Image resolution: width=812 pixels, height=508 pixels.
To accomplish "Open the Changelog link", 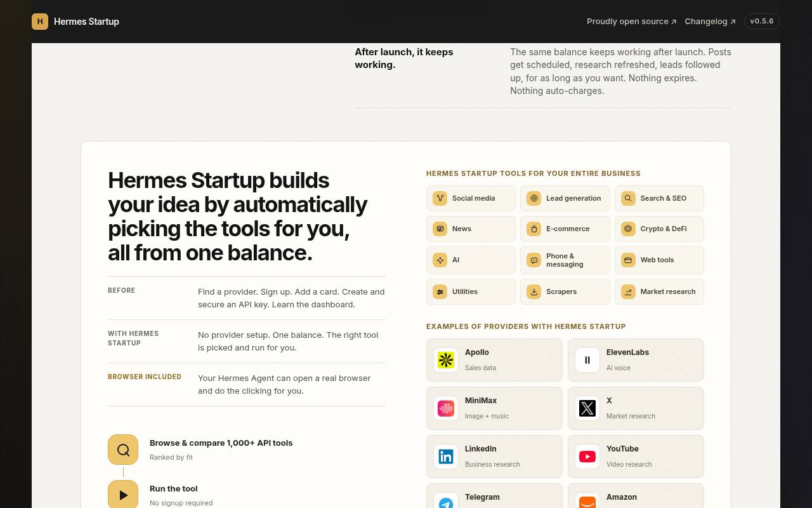I will pos(710,22).
